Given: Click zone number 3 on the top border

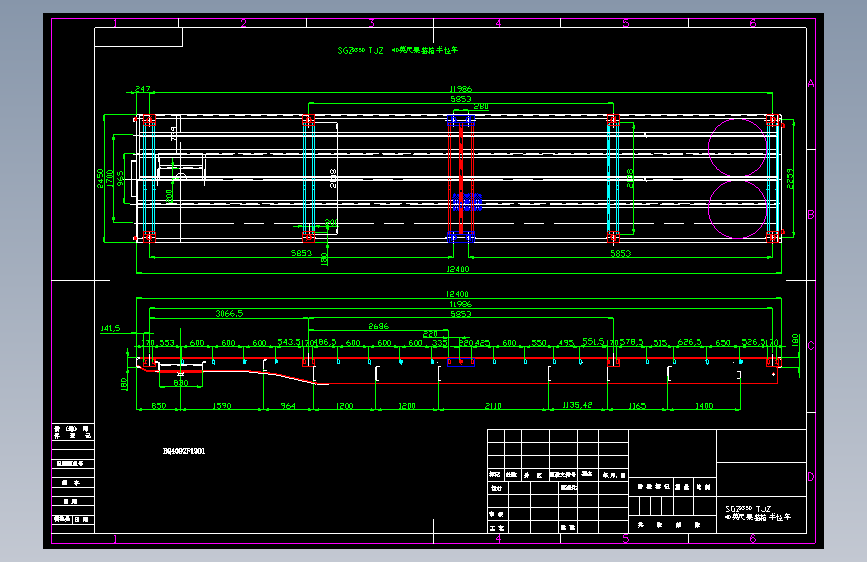Looking at the screenshot, I should point(371,22).
